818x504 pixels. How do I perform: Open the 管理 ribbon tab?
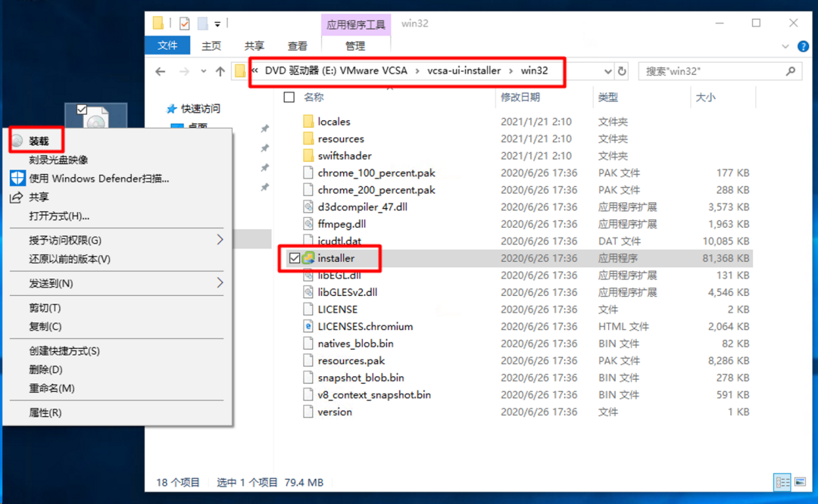click(355, 46)
